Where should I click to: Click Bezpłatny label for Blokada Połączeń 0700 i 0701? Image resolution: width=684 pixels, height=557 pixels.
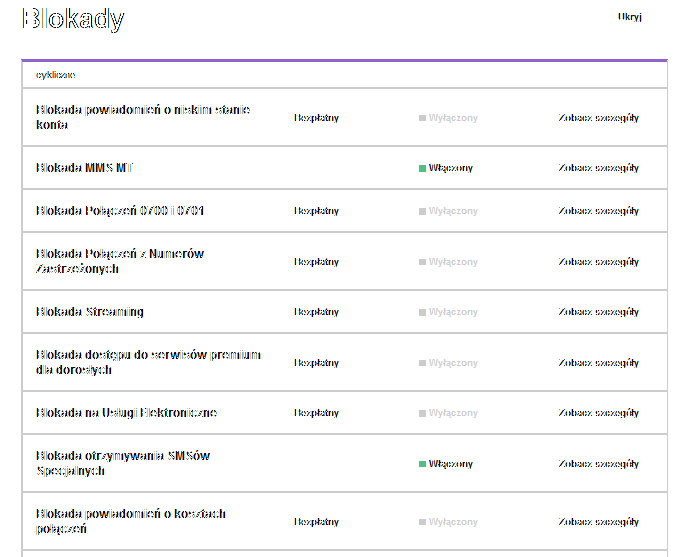coord(316,212)
